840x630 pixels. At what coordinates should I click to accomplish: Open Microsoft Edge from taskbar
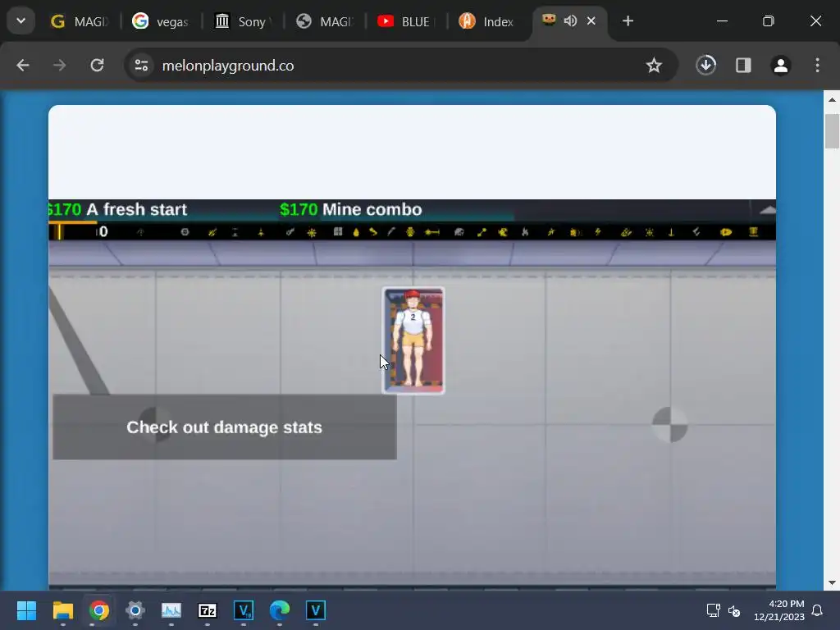pos(280,610)
